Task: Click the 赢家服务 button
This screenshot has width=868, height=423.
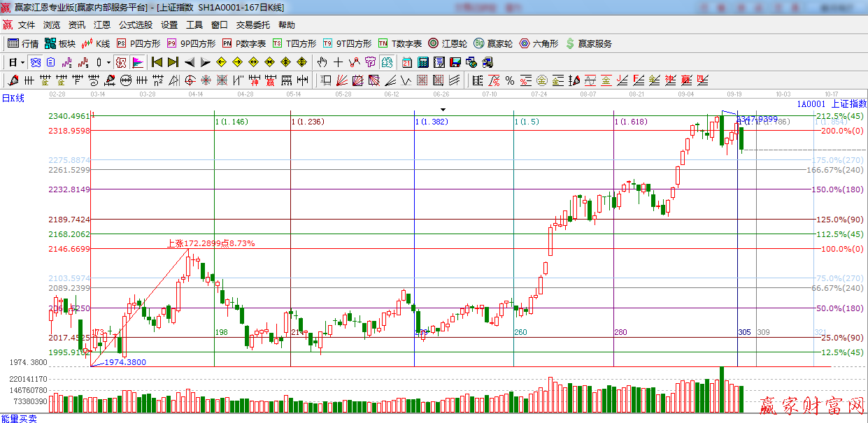Action: click(588, 43)
